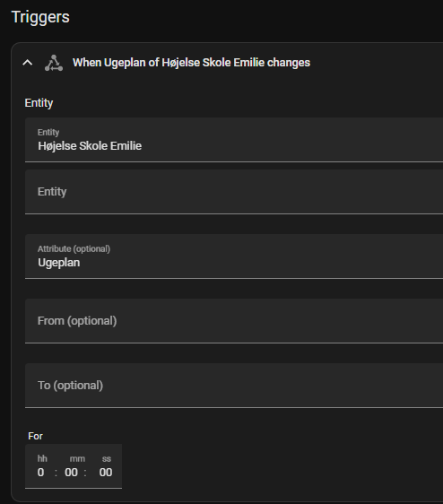Image resolution: width=443 pixels, height=504 pixels.
Task: Open the Højelse Skole Emilie entity picker
Action: (234, 140)
